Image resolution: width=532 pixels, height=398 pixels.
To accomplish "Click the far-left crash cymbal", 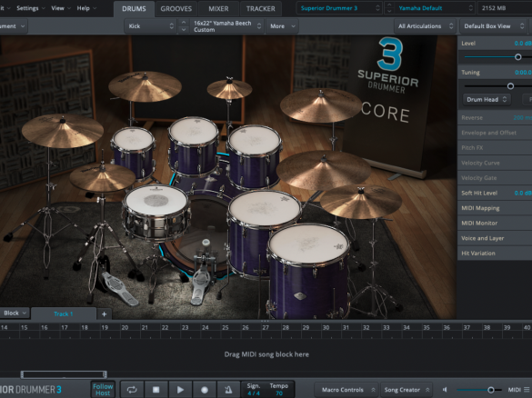I will point(63,130).
